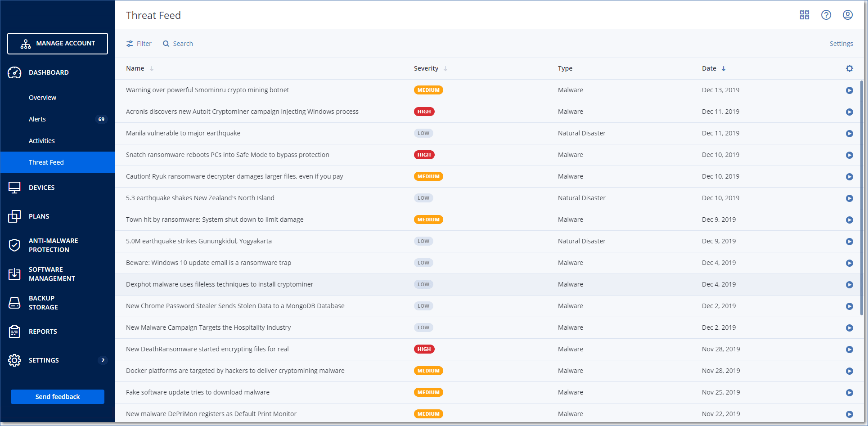Click the Backup Storage drive icon

coord(14,303)
